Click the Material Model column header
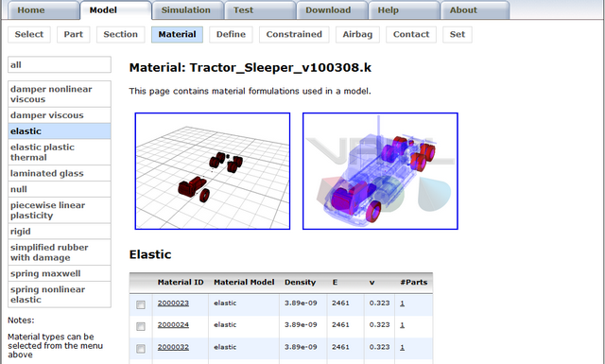The image size is (605, 364). pos(244,282)
